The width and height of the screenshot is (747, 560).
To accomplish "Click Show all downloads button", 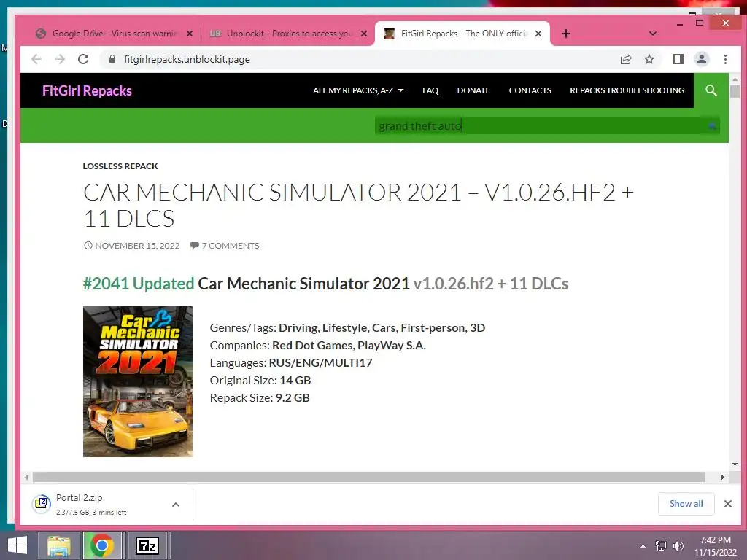I will click(686, 504).
